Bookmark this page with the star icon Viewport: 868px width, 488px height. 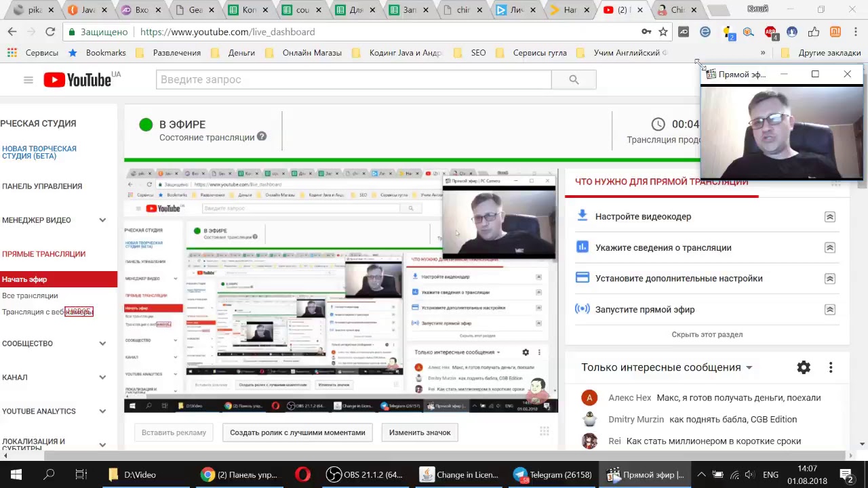pyautogui.click(x=663, y=32)
